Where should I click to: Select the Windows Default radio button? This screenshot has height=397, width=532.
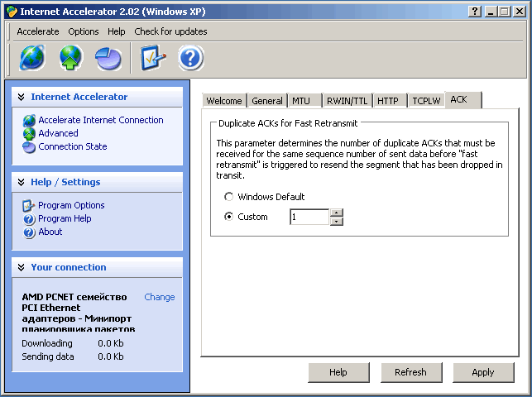point(228,197)
